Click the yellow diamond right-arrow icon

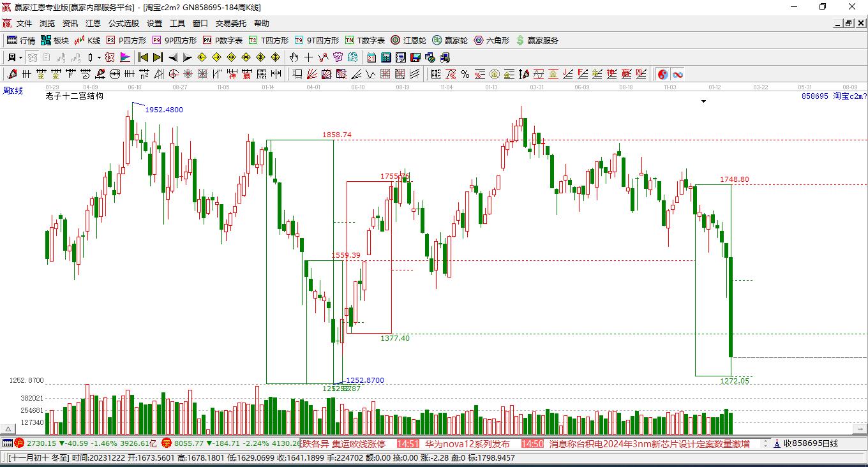(216, 57)
